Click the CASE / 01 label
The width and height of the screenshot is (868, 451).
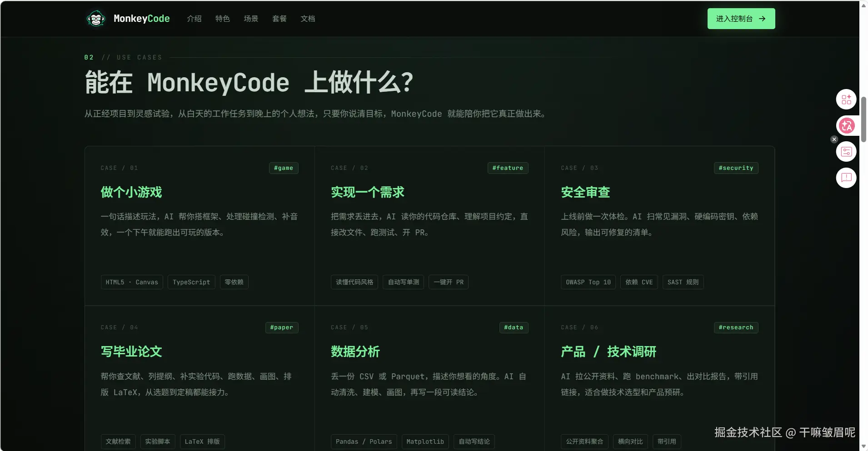119,168
